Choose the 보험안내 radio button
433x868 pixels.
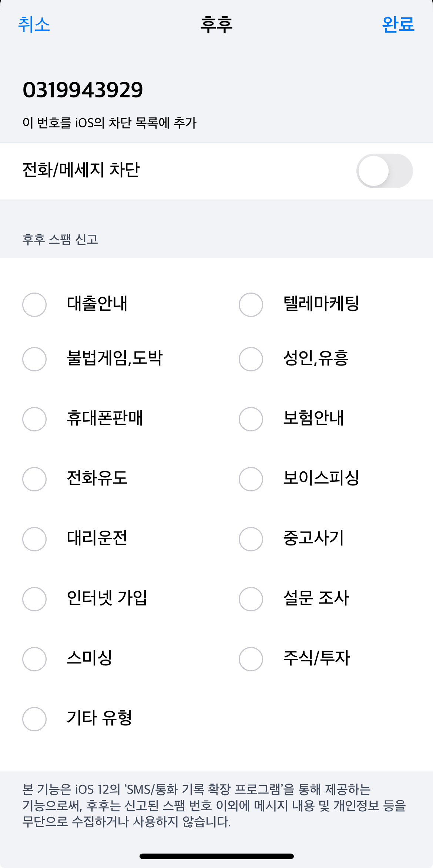point(251,419)
